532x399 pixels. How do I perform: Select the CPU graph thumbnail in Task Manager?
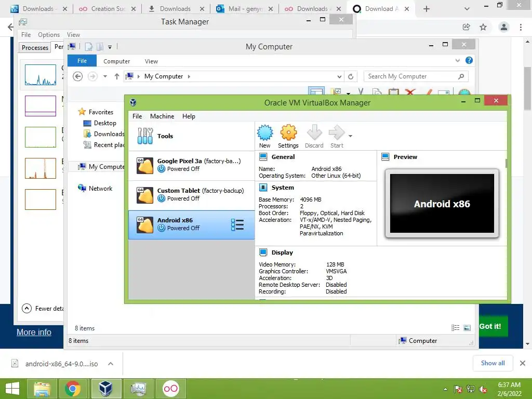41,75
